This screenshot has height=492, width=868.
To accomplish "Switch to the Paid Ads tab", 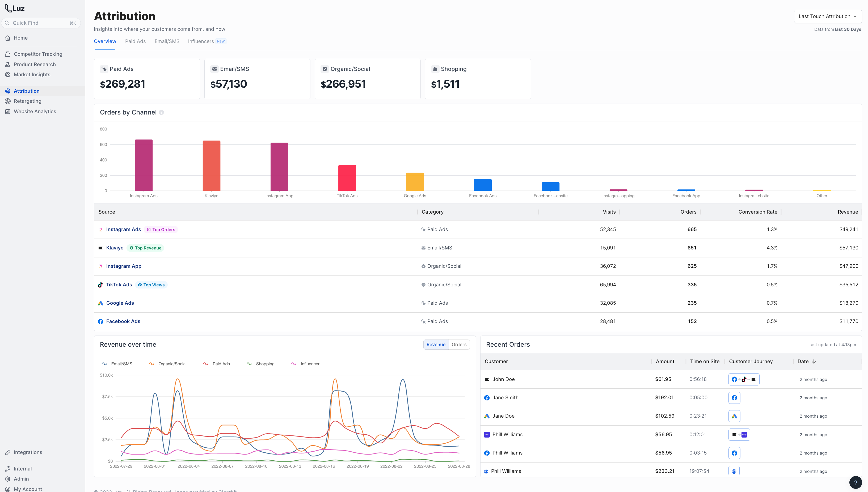I will coord(135,41).
